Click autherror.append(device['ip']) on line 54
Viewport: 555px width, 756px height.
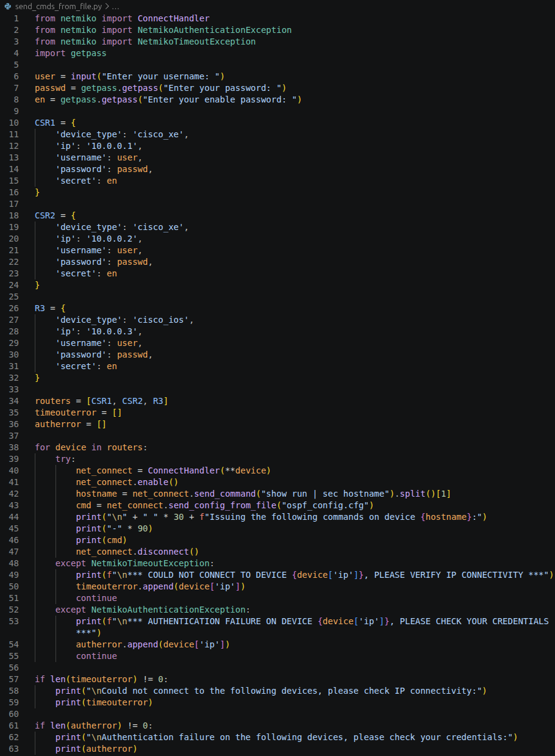click(x=153, y=644)
